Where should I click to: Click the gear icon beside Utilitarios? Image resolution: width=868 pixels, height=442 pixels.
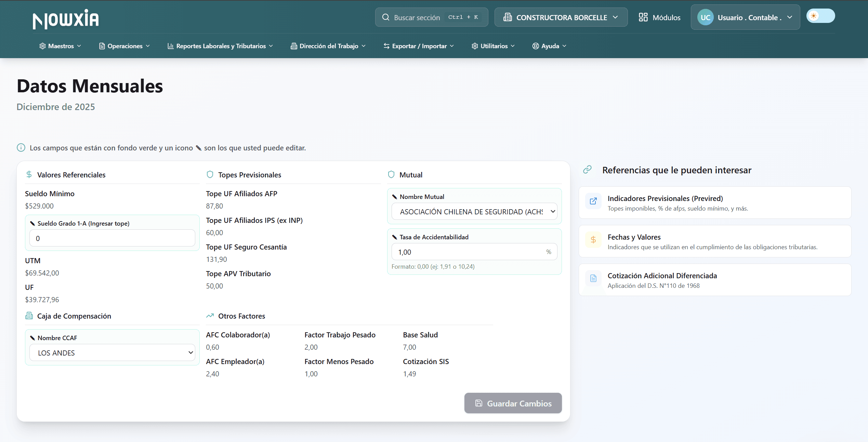pos(475,46)
